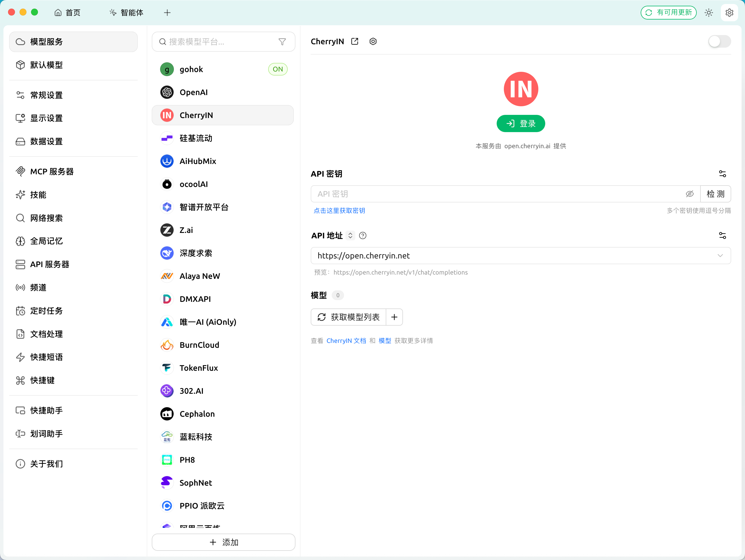Open API 服务器 section
Image resolution: width=745 pixels, height=560 pixels.
point(73,264)
